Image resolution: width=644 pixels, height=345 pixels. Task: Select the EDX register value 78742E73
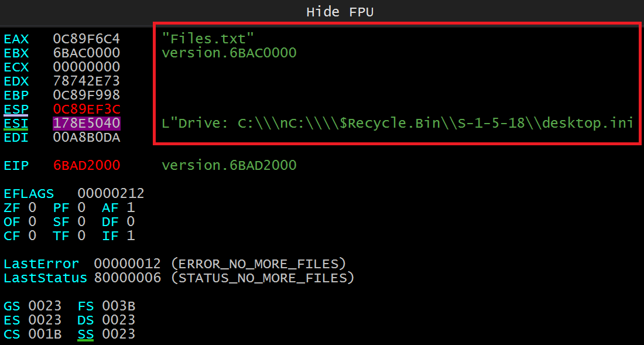coord(86,81)
